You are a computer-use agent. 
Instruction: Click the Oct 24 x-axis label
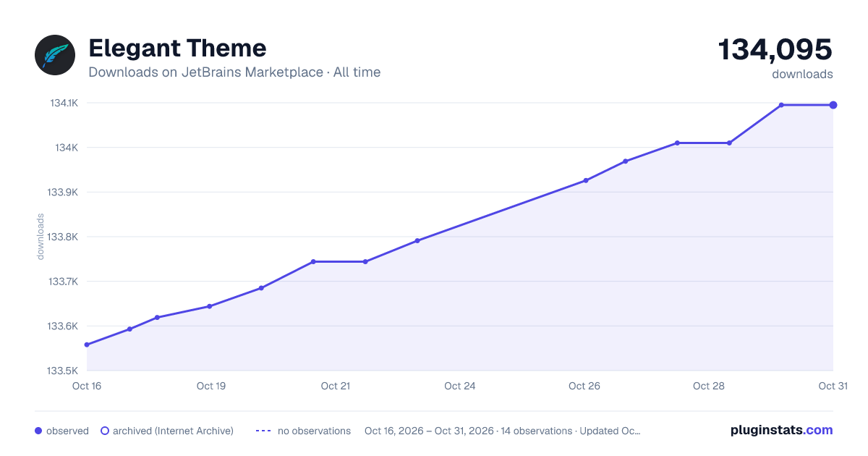point(460,386)
